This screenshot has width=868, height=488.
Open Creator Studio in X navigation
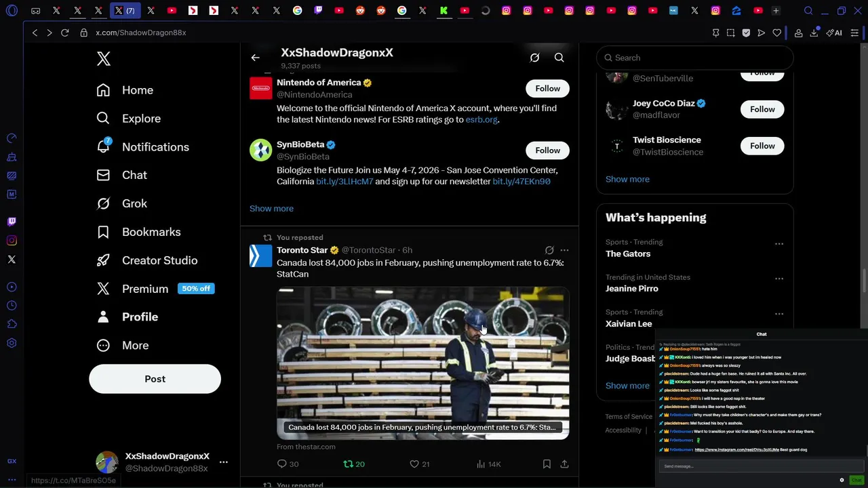click(x=146, y=260)
